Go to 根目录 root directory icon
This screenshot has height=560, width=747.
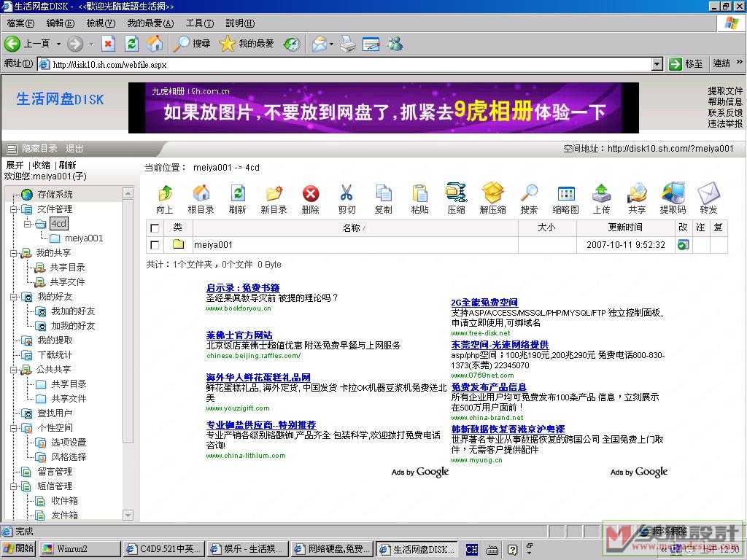coord(201,193)
